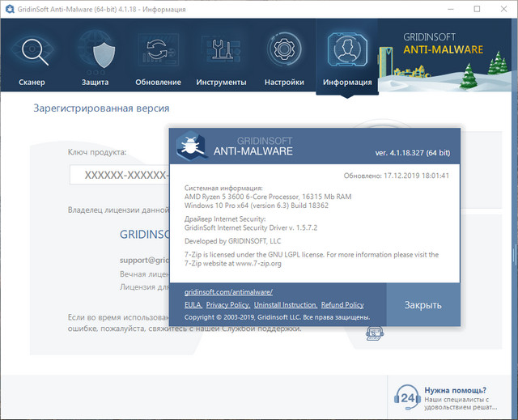The width and height of the screenshot is (518, 420).
Task: Minimize the Anti-Malware window
Action: click(x=439, y=9)
